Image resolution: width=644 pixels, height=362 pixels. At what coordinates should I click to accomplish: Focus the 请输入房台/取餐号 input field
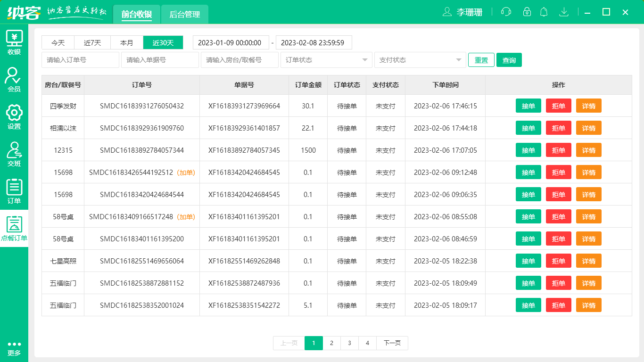point(239,60)
